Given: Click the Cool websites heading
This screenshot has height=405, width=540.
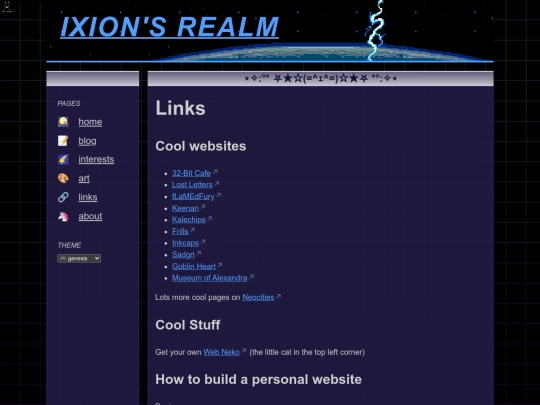Looking at the screenshot, I should 201,146.
